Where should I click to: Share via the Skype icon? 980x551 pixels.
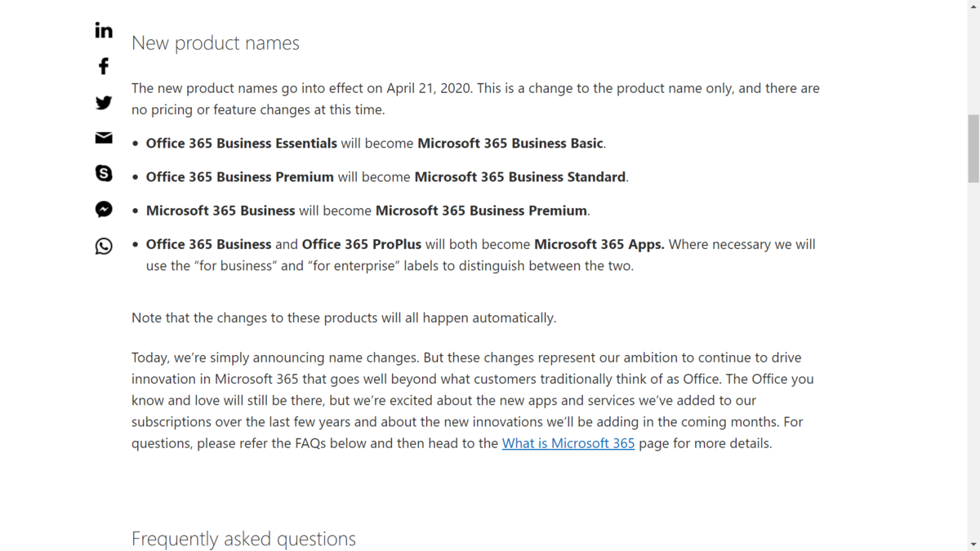(104, 173)
